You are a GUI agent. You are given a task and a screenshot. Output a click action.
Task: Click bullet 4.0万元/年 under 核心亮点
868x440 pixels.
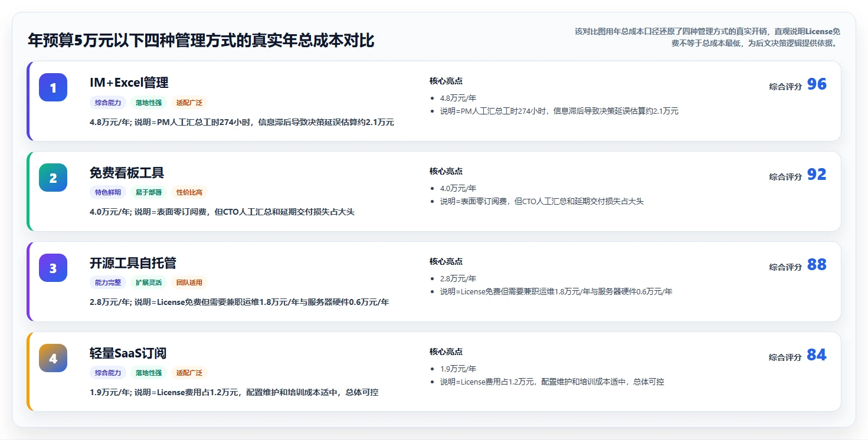click(x=458, y=189)
